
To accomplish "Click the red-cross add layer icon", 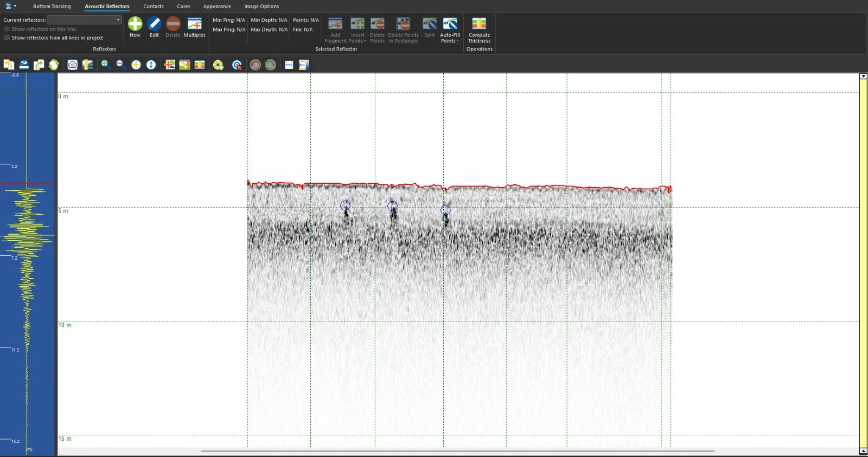I will pos(170,65).
